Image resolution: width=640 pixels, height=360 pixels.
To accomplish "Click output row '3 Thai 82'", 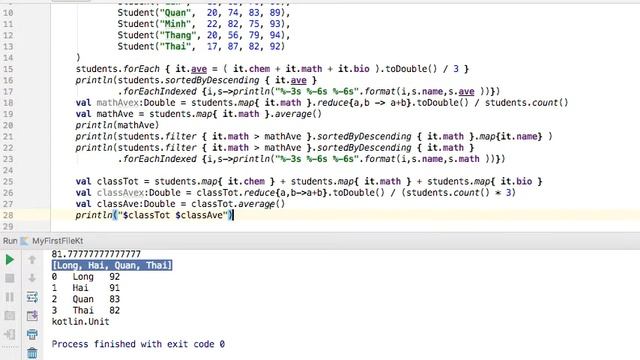I will (x=86, y=310).
